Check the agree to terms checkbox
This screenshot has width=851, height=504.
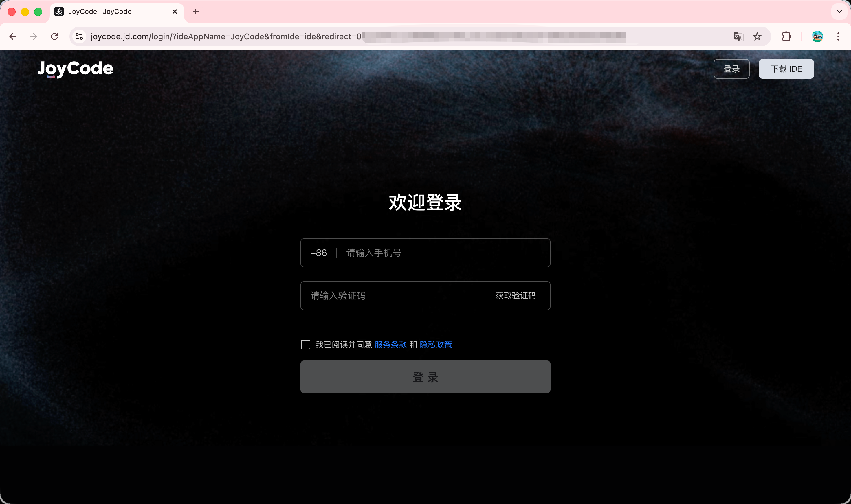click(x=305, y=345)
